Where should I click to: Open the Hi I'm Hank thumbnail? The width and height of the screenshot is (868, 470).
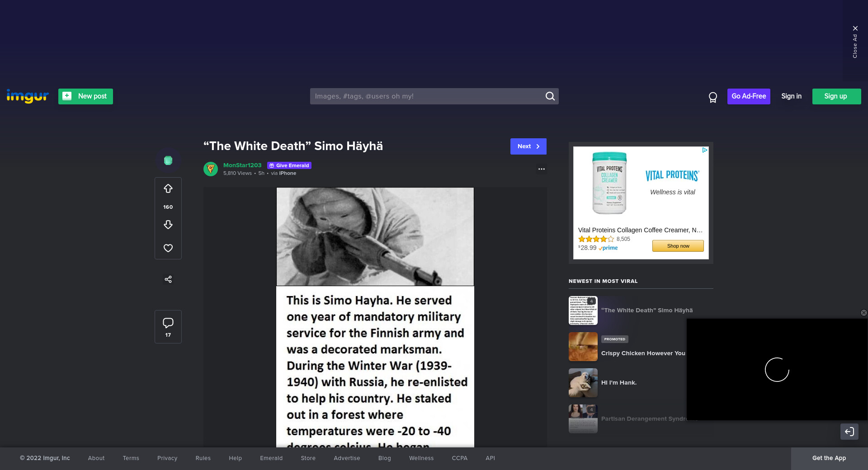coord(583,383)
